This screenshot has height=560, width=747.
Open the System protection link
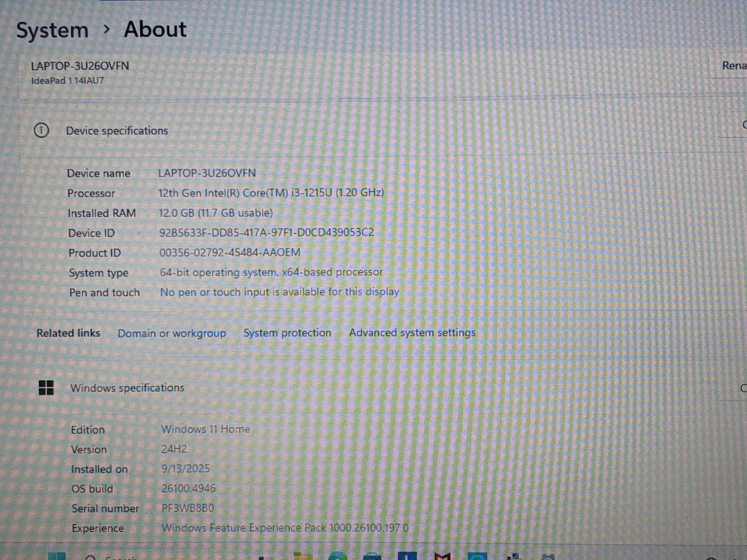coord(287,333)
